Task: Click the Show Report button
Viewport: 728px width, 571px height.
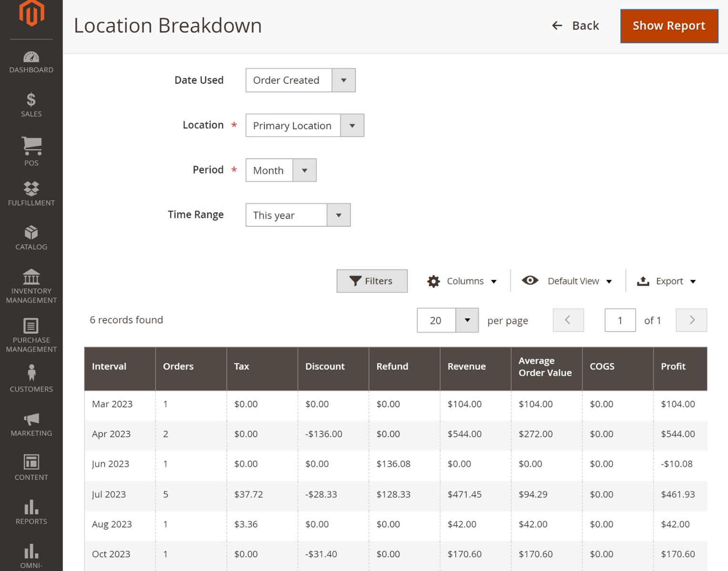Action: coord(668,26)
